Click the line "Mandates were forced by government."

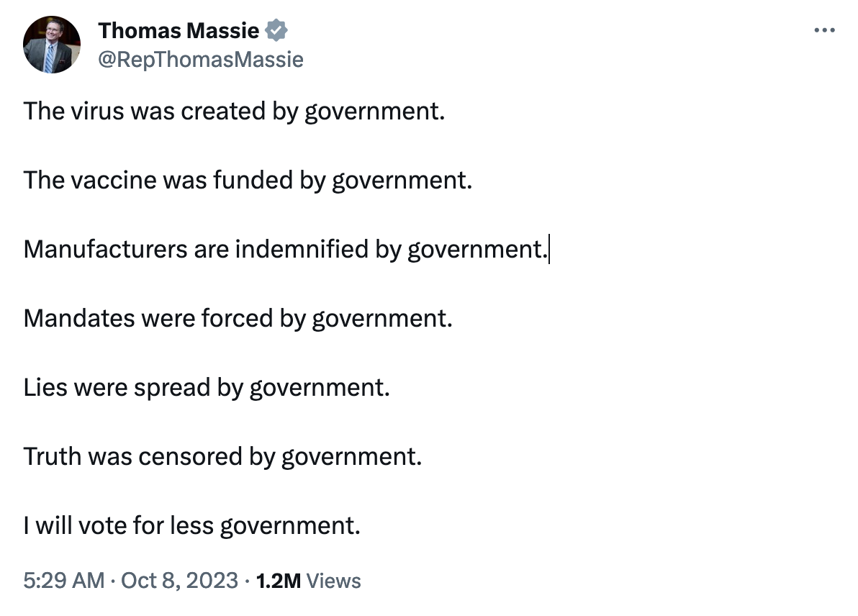click(238, 318)
